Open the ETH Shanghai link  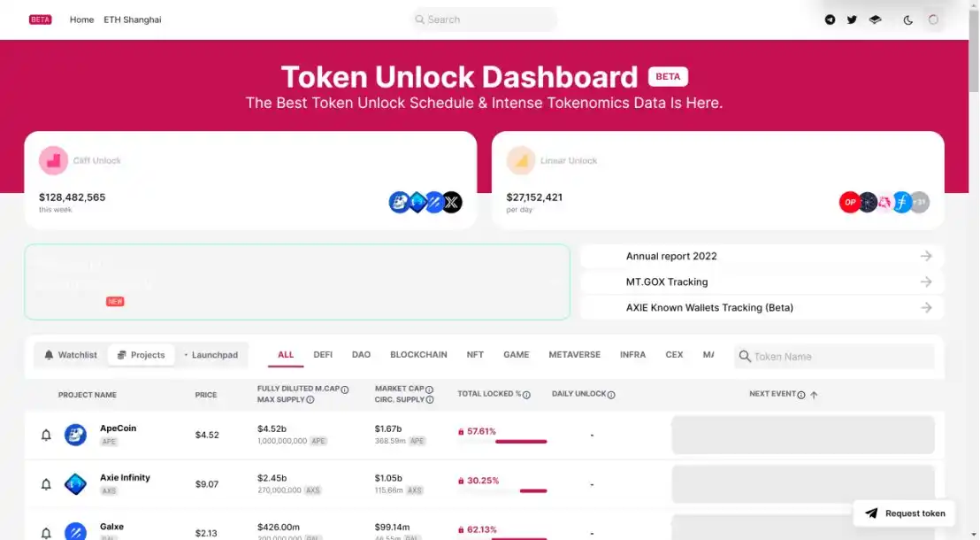[133, 19]
